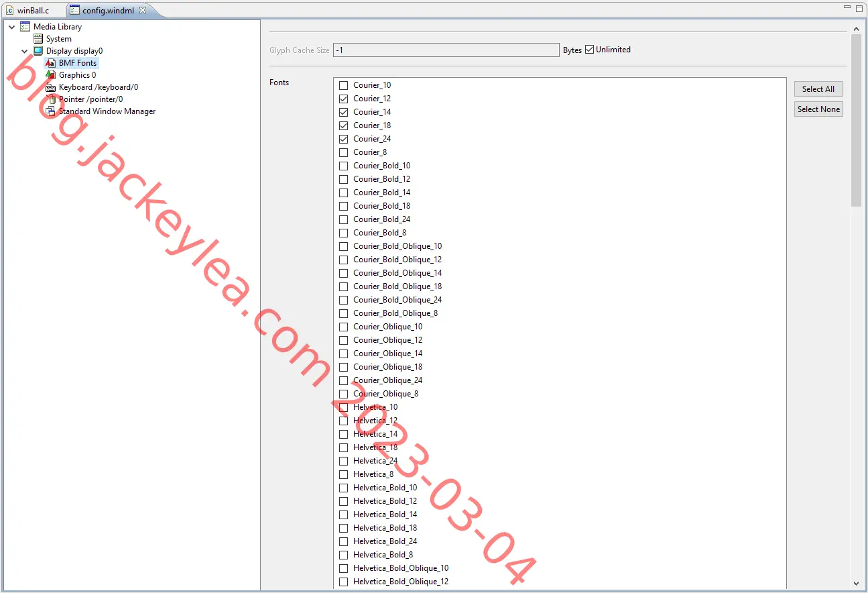Click the Graphics 0 icon
Screen dimensions: 868x593
click(x=50, y=75)
